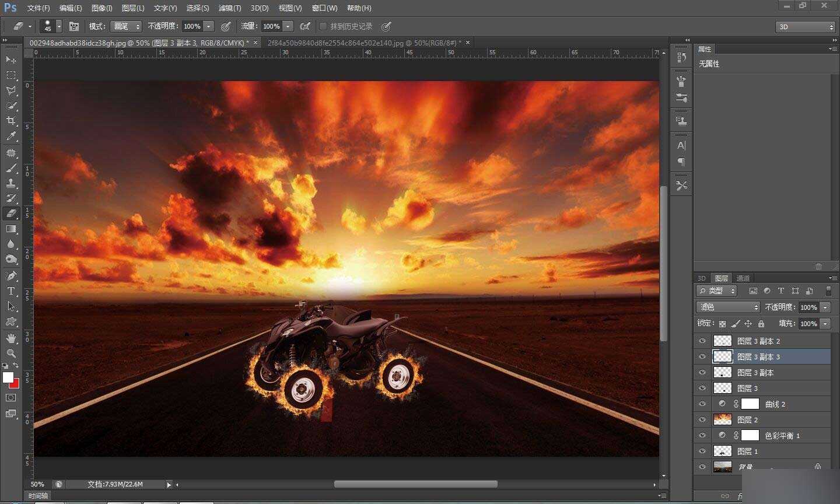This screenshot has height=504, width=840.
Task: Select the Zoom tool
Action: (x=11, y=353)
